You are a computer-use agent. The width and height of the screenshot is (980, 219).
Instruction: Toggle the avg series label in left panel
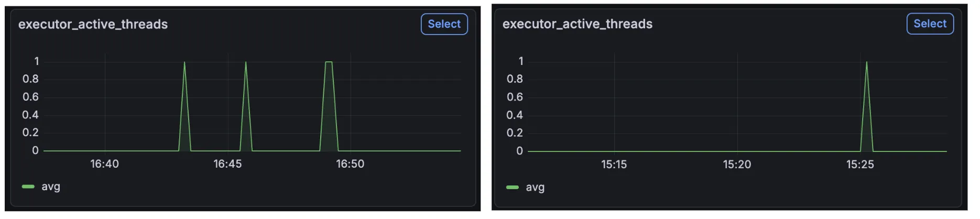pos(51,187)
